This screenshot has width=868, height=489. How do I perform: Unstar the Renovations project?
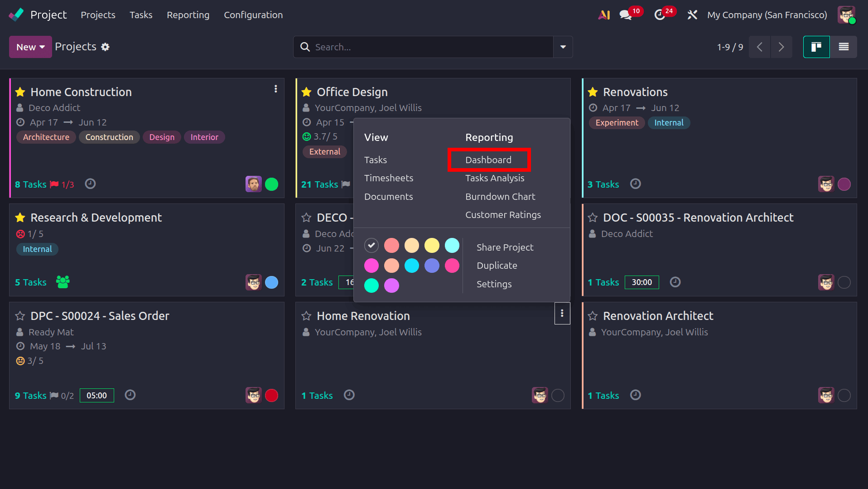(593, 92)
